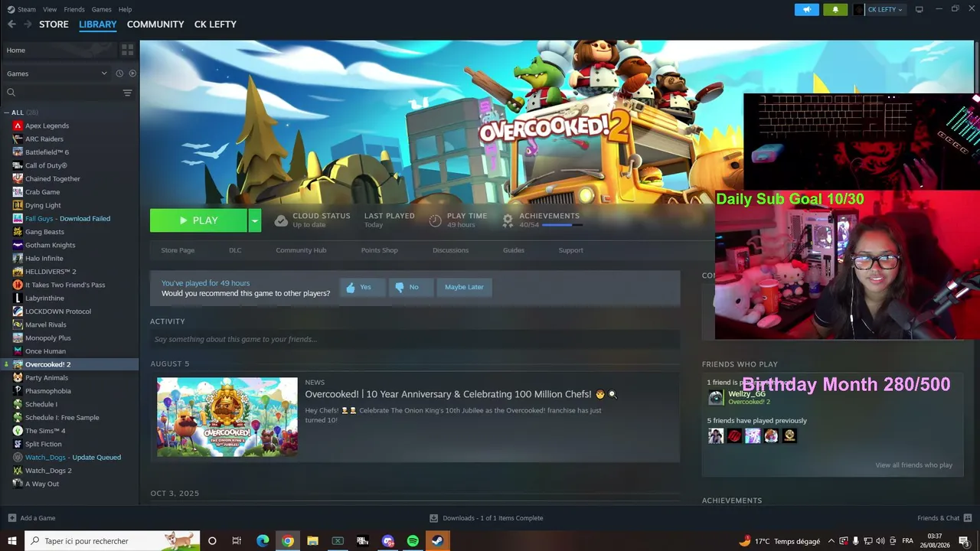Go to the COMMUNITY tab
The height and width of the screenshot is (551, 980).
click(155, 24)
